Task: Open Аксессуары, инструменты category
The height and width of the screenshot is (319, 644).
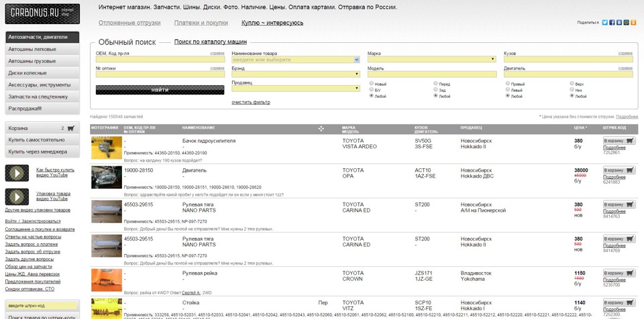Action: point(42,85)
